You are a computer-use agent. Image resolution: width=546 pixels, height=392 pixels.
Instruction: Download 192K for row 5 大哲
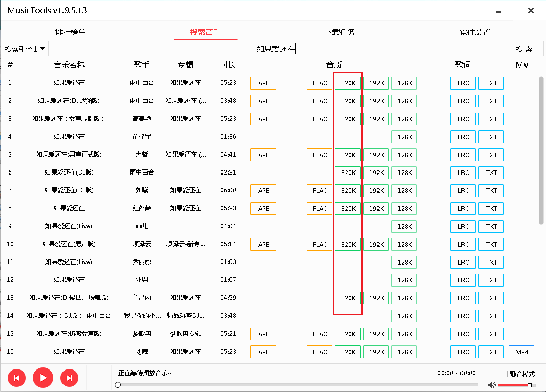click(x=376, y=155)
